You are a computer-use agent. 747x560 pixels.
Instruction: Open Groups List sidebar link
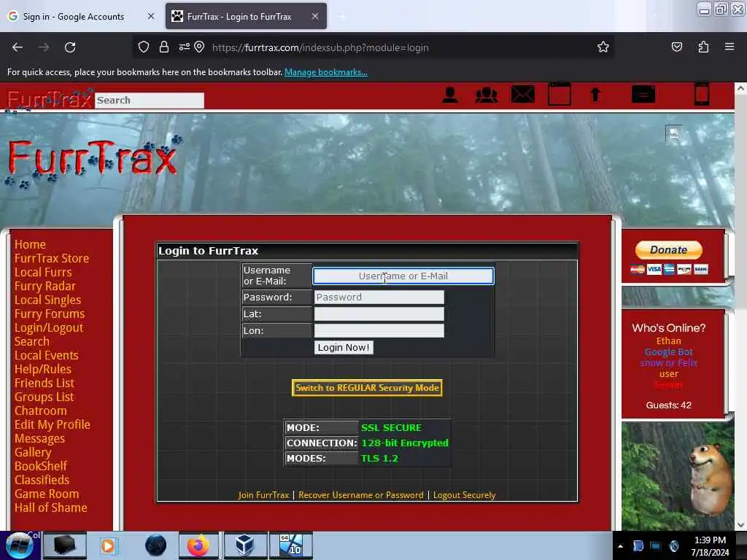tap(44, 397)
